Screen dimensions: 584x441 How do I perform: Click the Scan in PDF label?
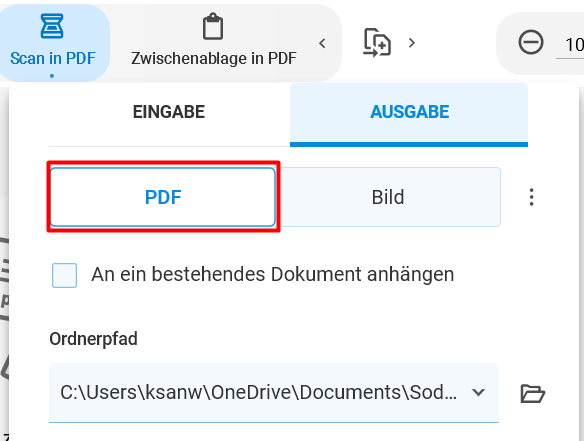53,58
